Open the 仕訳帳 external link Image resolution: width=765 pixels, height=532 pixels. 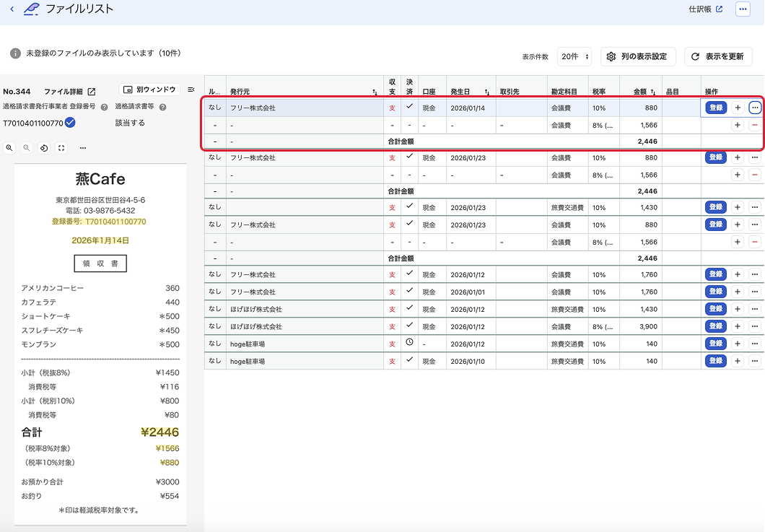tap(706, 9)
